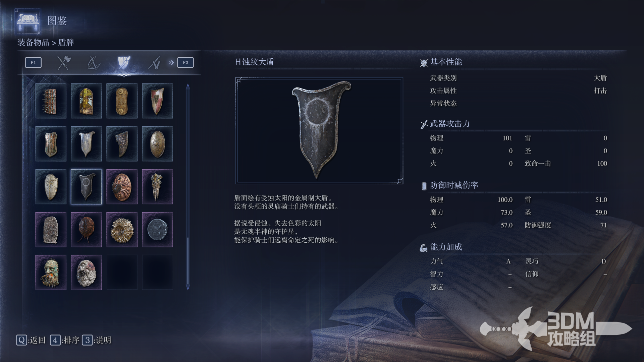Click the scrollbar's bottom down arrow
This screenshot has height=362, width=644.
pos(188,288)
